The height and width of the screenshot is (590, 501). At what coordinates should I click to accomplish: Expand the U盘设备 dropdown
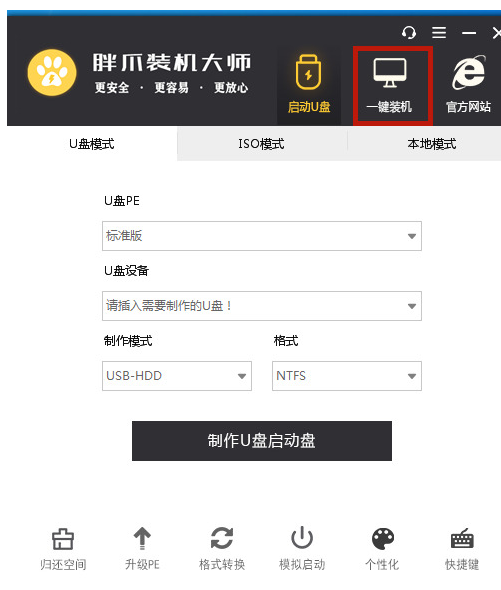262,306
